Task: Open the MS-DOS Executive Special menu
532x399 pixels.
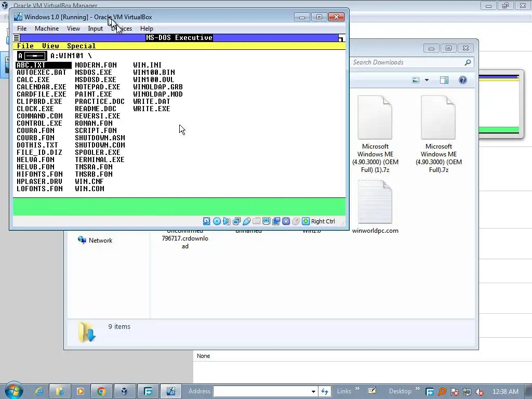Action: pos(82,46)
